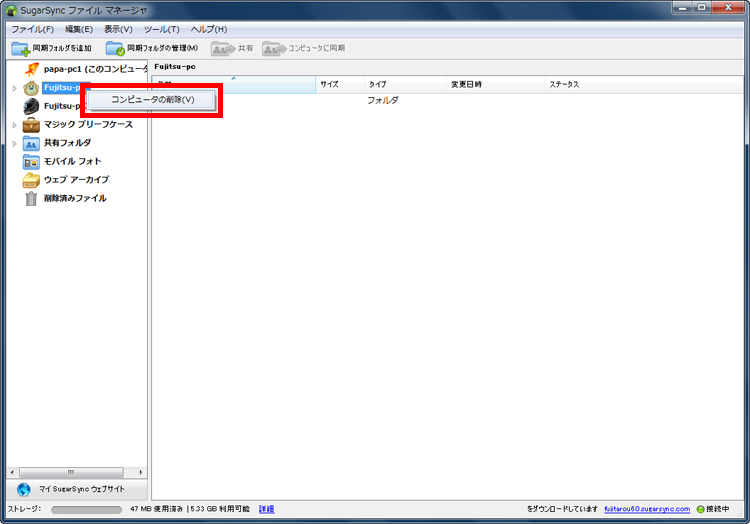Click the add sync folder icon
Image resolution: width=750 pixels, height=524 pixels.
tap(21, 48)
